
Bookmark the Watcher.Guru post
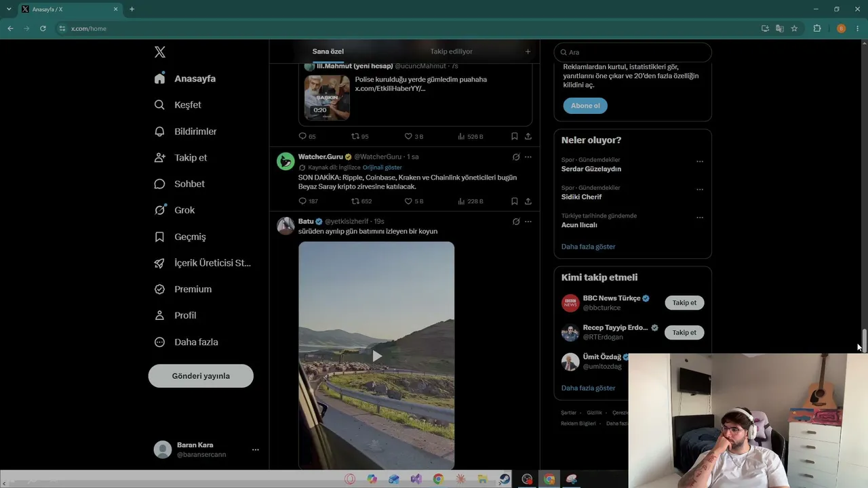point(515,201)
